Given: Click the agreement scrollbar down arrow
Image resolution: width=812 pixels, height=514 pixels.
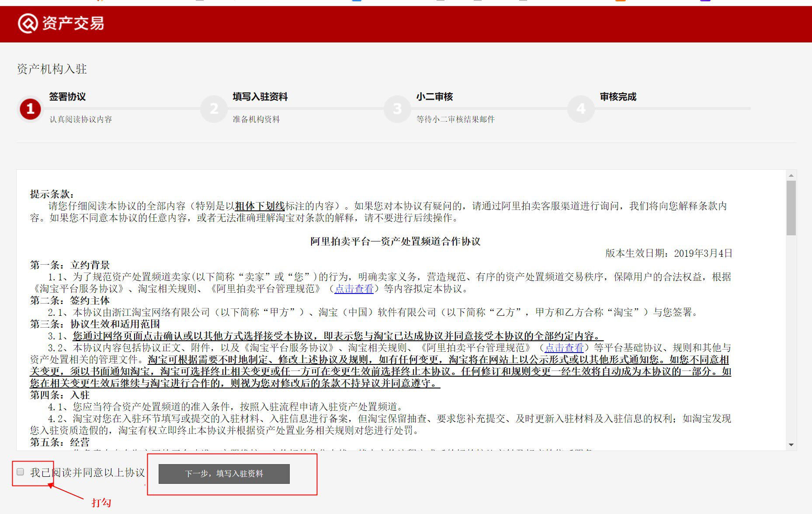Looking at the screenshot, I should click(791, 445).
